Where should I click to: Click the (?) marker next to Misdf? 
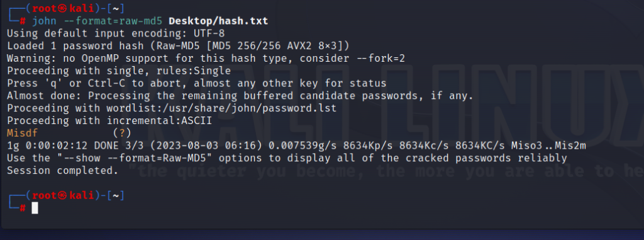pos(122,133)
